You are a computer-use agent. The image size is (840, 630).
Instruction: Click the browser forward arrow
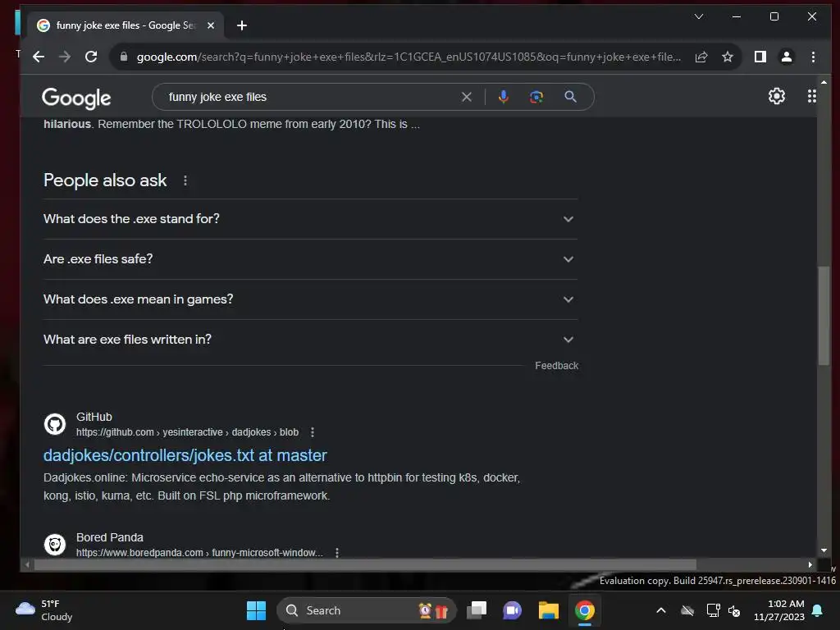click(x=65, y=57)
